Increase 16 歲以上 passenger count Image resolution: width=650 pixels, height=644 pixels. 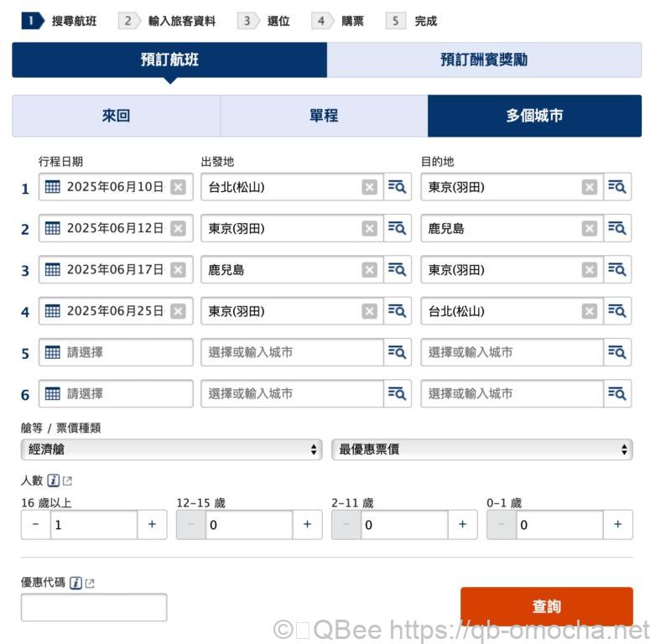pyautogui.click(x=152, y=524)
